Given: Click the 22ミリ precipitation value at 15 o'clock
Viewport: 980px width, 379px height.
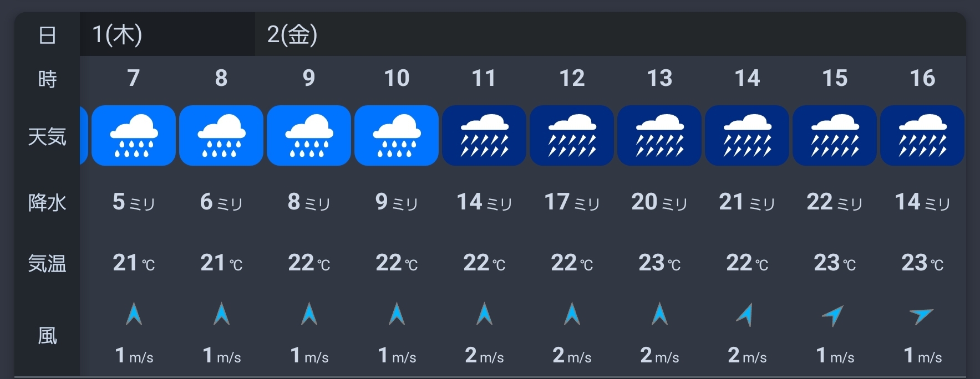Looking at the screenshot, I should click(x=834, y=202).
